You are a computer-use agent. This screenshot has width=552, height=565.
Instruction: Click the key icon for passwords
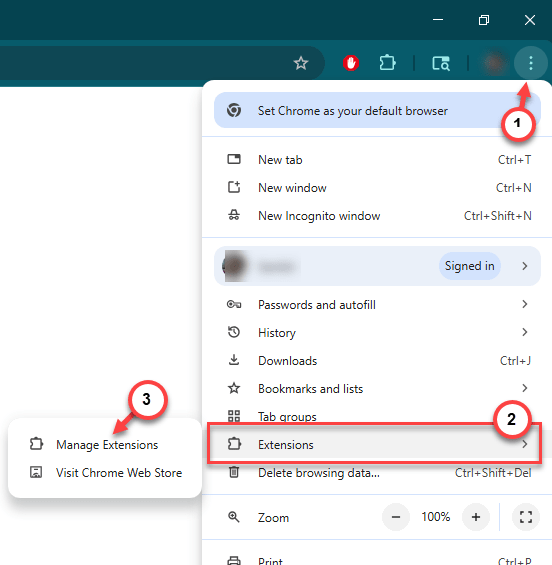click(234, 304)
